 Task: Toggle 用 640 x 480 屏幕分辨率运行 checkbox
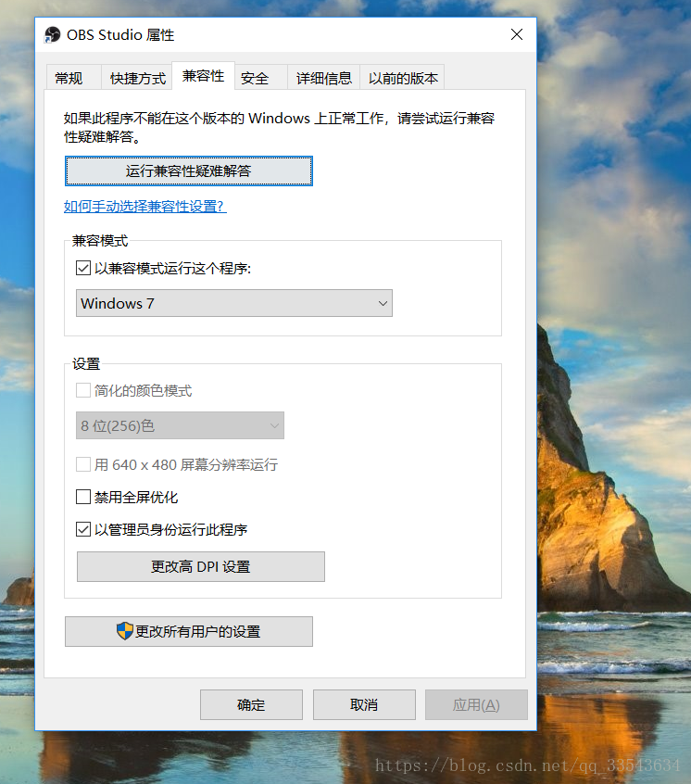83,464
